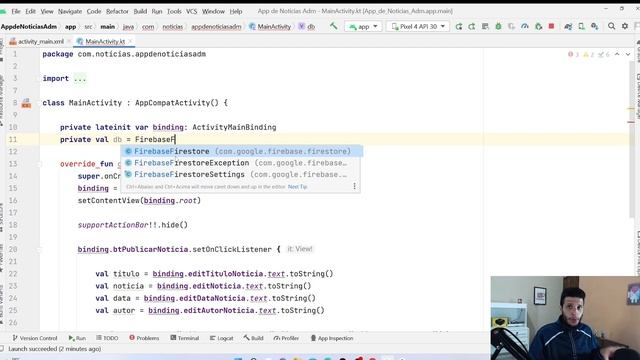Click the MainActivity breadcrumb in navigation bar
The image size is (640, 360).
pyautogui.click(x=270, y=27)
